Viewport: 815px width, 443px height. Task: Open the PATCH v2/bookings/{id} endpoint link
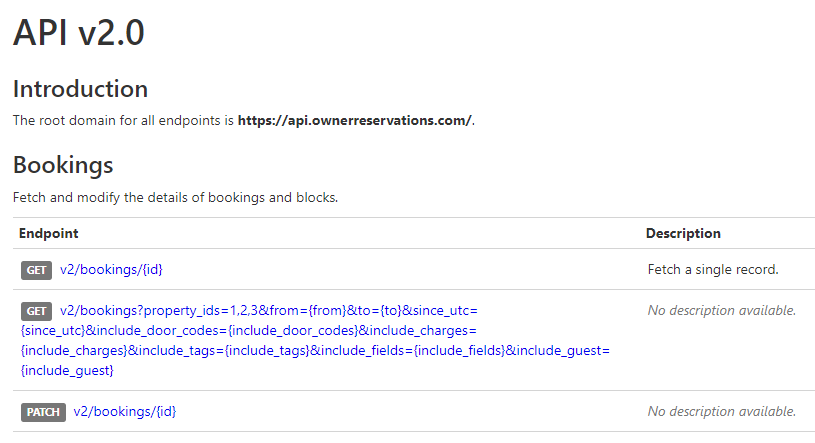click(125, 411)
